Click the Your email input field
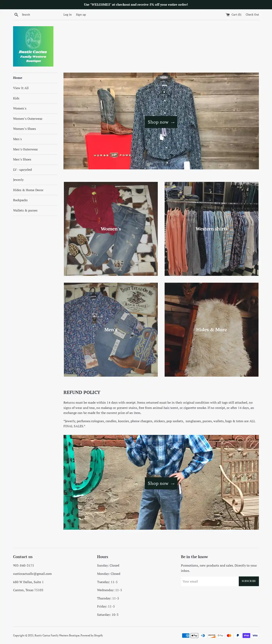 point(210,581)
